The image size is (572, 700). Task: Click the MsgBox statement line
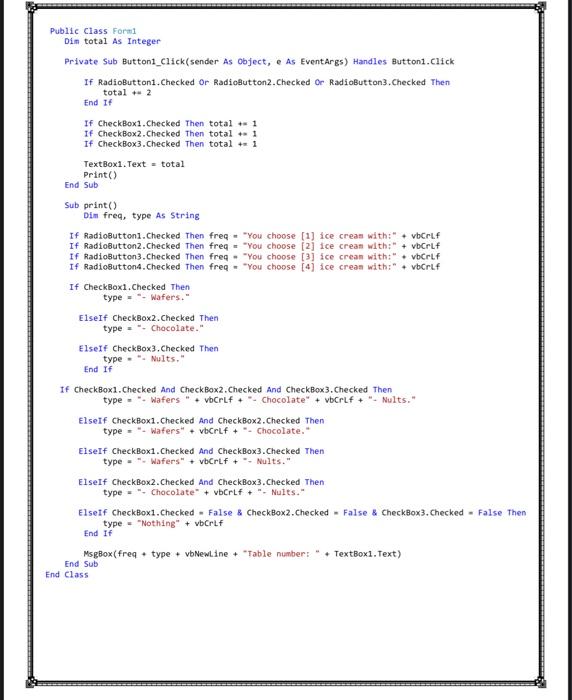(x=242, y=554)
